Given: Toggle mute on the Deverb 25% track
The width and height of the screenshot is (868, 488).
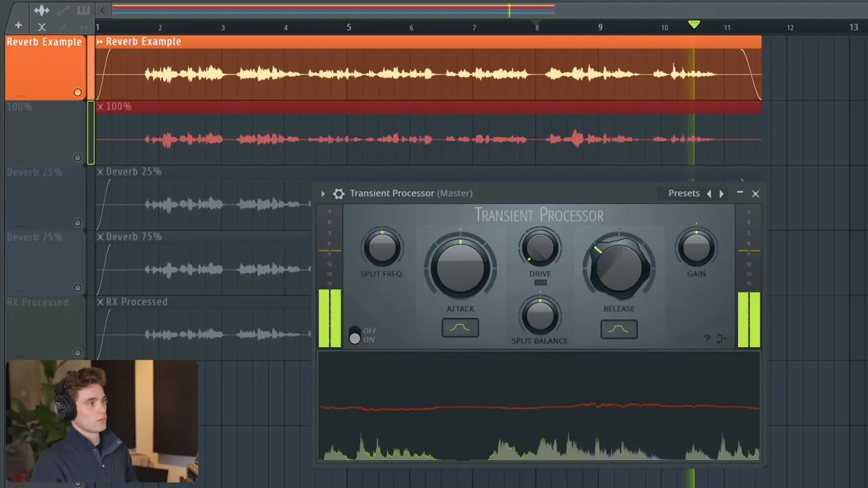Looking at the screenshot, I should tap(77, 222).
